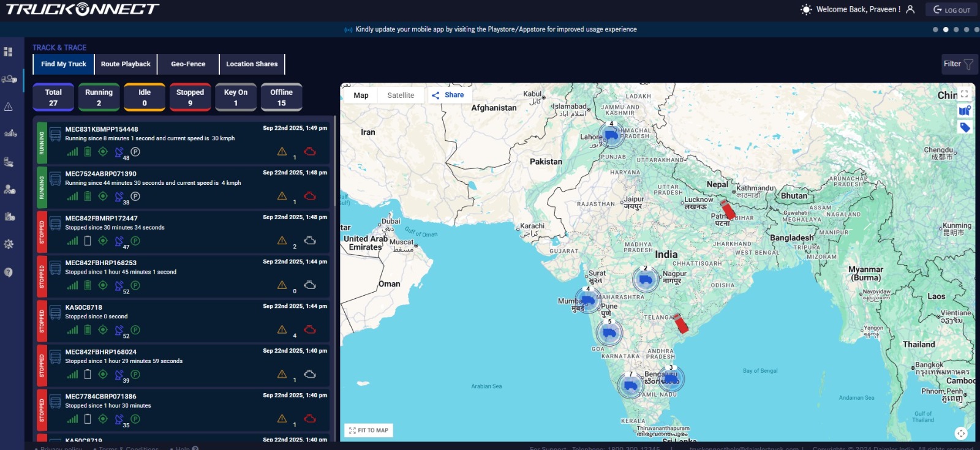Open the Filter panel

tap(958, 64)
